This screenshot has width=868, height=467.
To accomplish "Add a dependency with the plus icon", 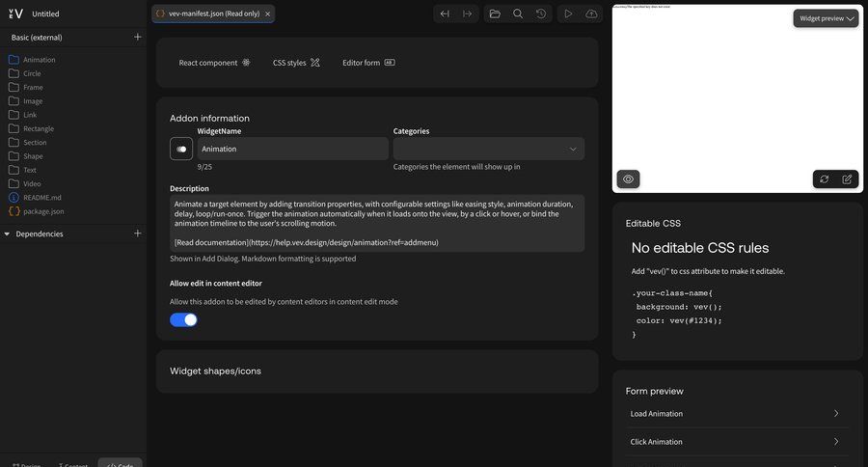I will (x=137, y=233).
